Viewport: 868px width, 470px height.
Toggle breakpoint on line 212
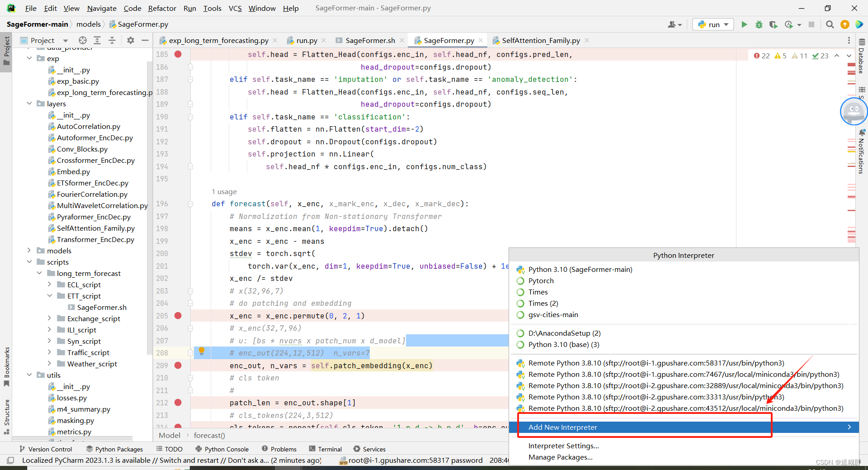click(x=178, y=403)
